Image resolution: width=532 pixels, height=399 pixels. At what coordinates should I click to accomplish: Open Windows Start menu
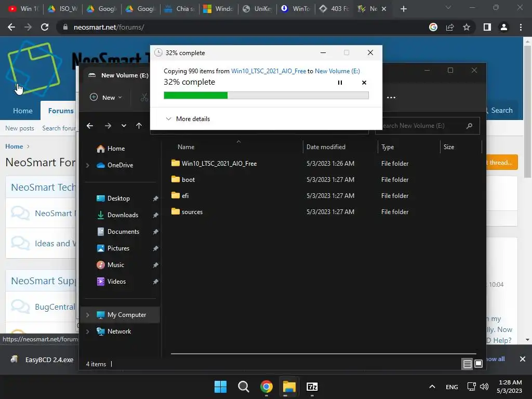point(220,387)
